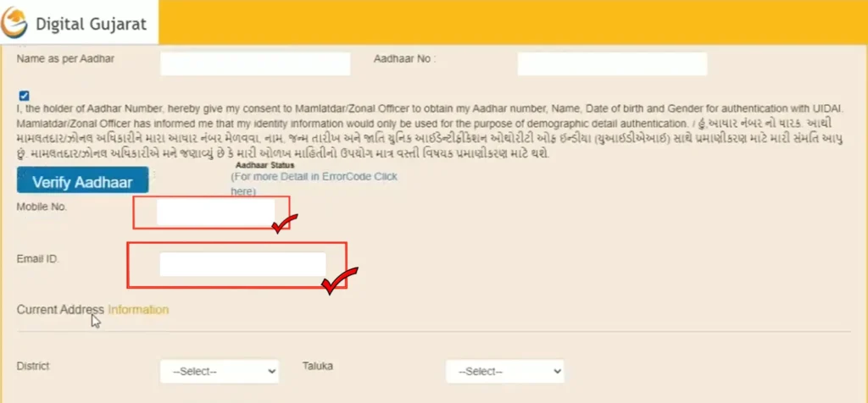The image size is (868, 403).
Task: Click the District field label
Action: click(33, 366)
